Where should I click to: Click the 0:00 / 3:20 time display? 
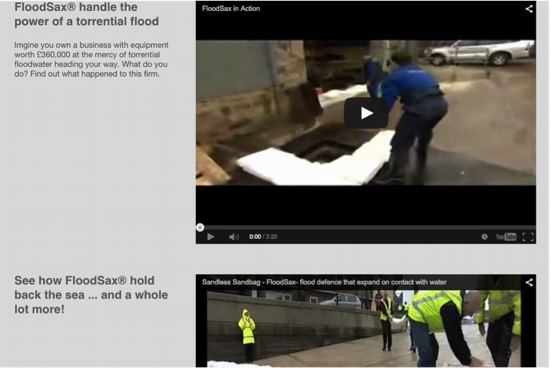pyautogui.click(x=263, y=237)
